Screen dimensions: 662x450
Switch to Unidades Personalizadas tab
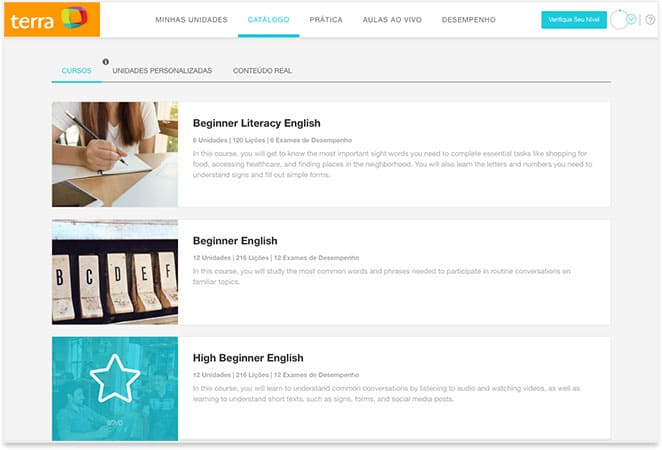[x=162, y=72]
